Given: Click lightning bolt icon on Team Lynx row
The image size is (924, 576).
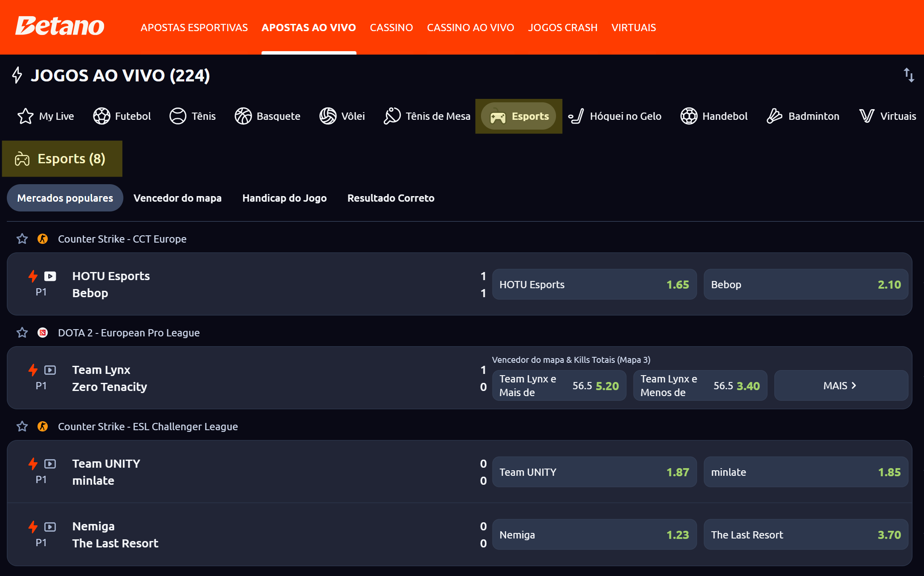Looking at the screenshot, I should pos(33,370).
